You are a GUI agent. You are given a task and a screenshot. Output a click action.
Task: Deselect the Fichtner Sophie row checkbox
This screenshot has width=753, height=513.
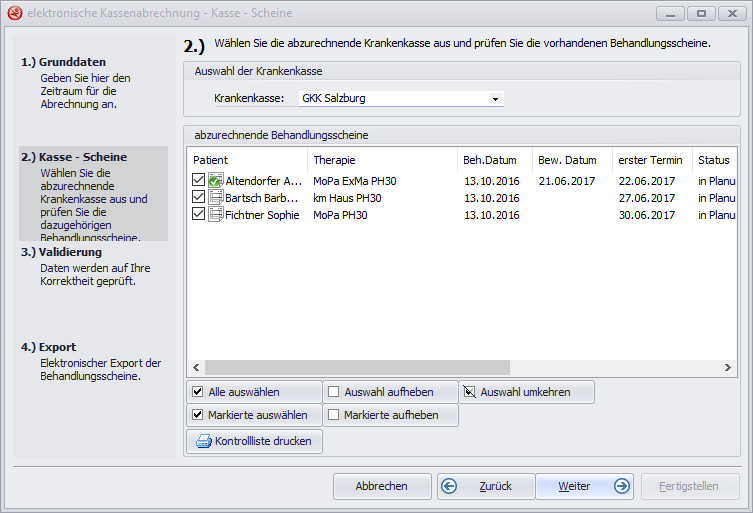pos(198,215)
